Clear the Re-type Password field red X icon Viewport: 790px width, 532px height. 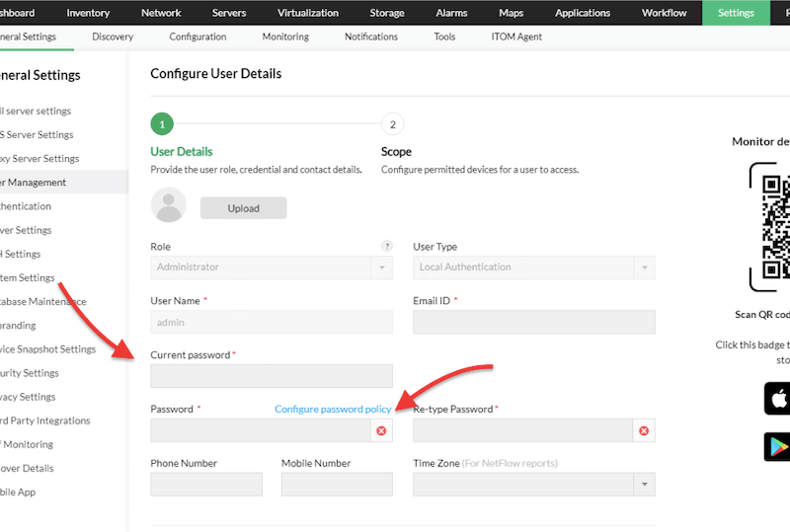point(644,430)
